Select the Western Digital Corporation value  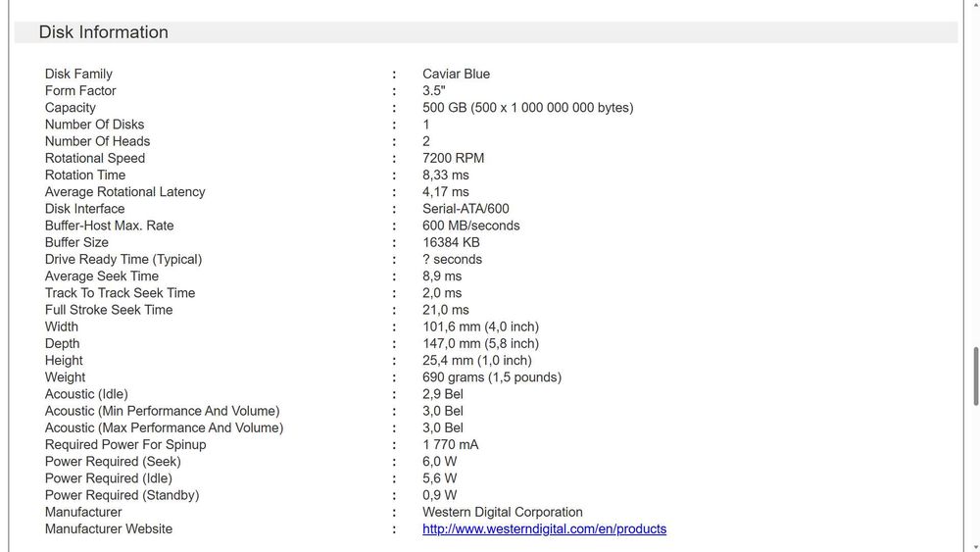(x=503, y=513)
